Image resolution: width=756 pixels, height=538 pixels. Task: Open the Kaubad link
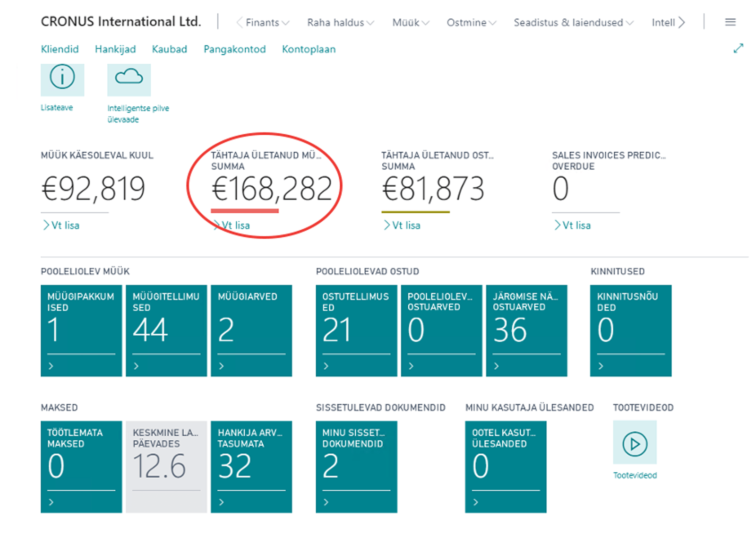click(170, 49)
